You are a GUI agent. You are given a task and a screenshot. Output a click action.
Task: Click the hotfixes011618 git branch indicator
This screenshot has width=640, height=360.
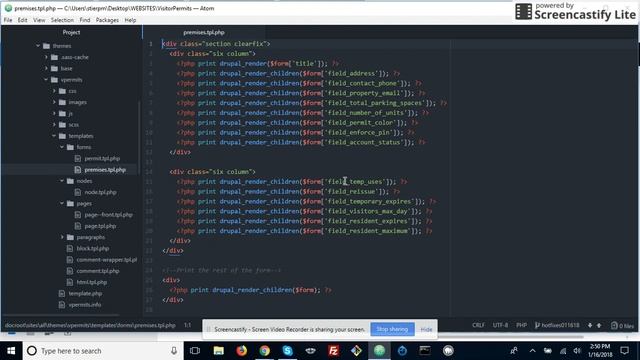pos(557,325)
